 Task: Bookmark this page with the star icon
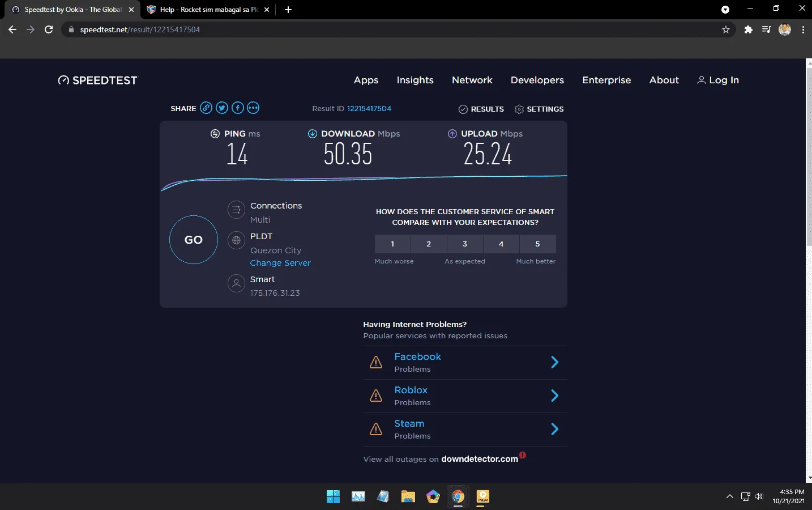(x=726, y=29)
